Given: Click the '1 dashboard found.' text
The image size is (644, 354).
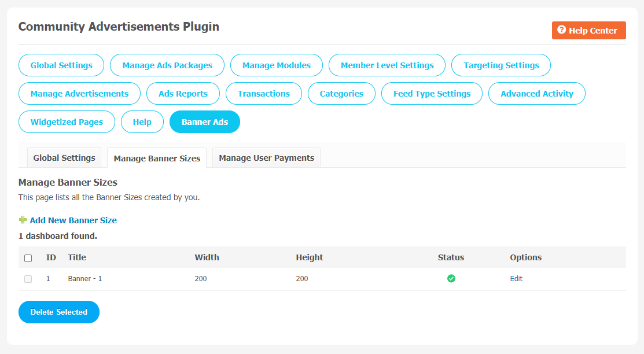Looking at the screenshot, I should 58,236.
